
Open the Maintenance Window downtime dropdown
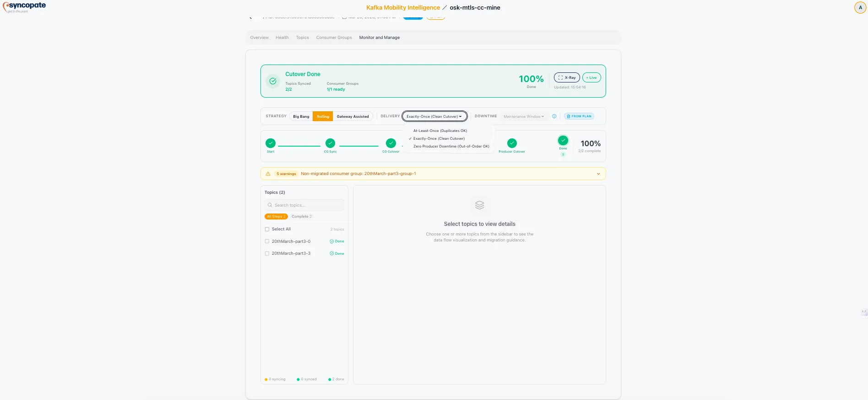pos(524,116)
